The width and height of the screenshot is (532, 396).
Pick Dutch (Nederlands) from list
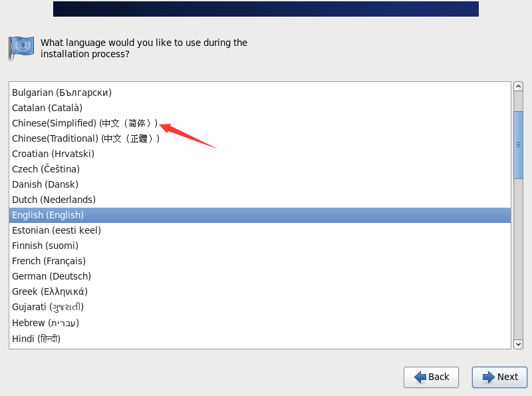click(x=260, y=200)
